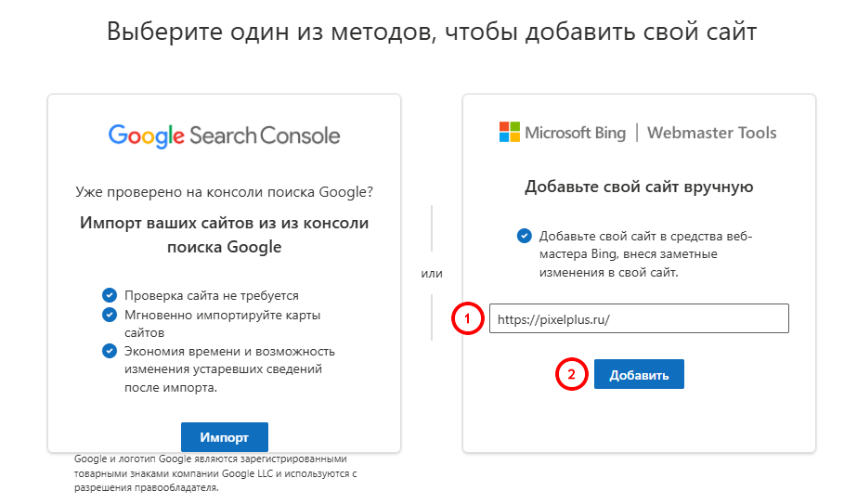Focus the site URL field with pixelplus.ru
The image size is (857, 504).
point(639,318)
